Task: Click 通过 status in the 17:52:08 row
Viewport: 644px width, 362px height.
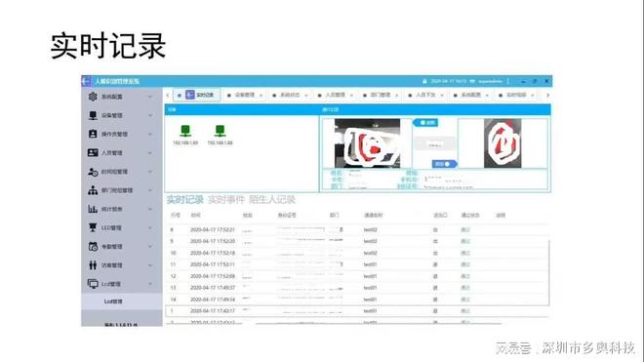Action: pyautogui.click(x=464, y=276)
